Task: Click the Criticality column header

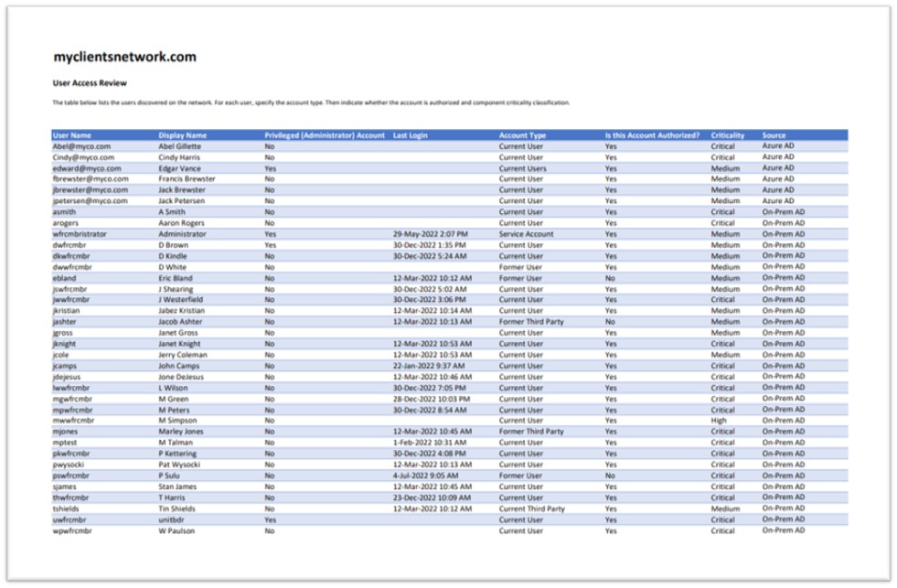Action: pos(728,135)
